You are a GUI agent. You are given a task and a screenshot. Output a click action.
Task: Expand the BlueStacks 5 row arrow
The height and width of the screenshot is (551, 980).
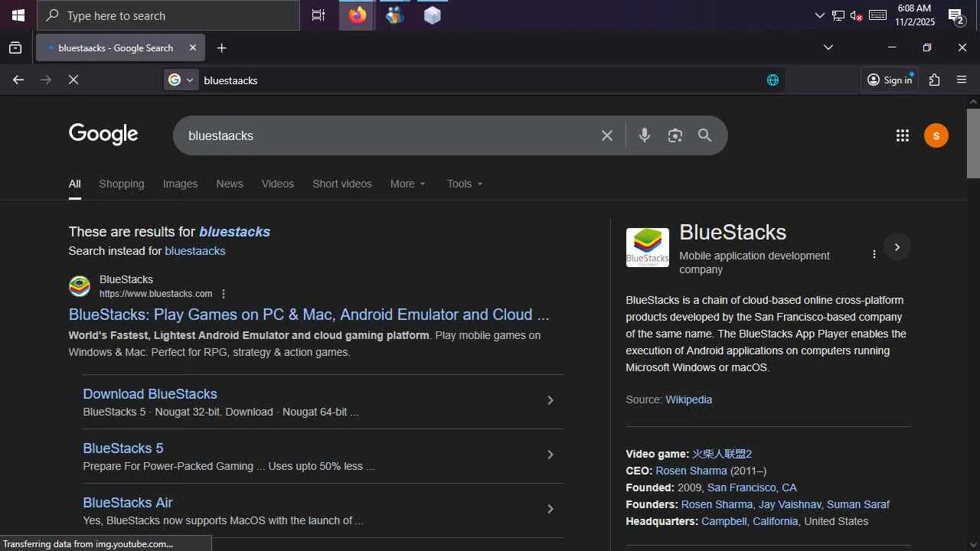point(550,455)
